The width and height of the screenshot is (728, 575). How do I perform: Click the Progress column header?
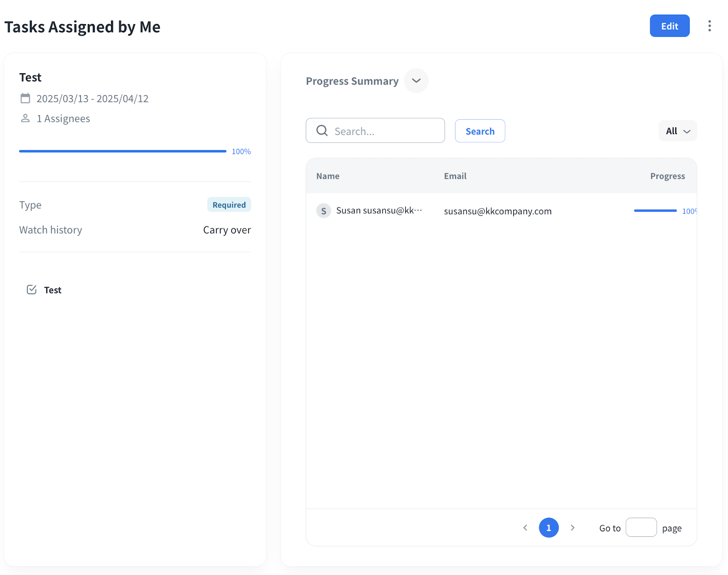[x=667, y=176]
